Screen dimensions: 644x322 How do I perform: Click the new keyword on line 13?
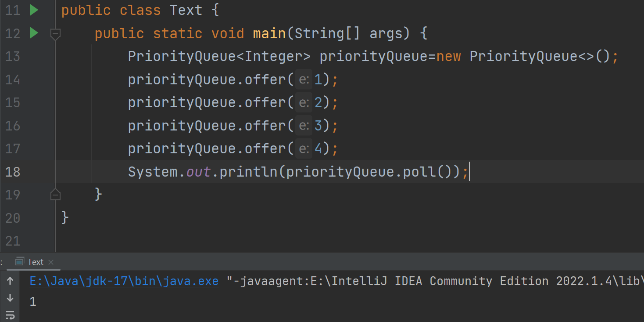click(x=448, y=57)
